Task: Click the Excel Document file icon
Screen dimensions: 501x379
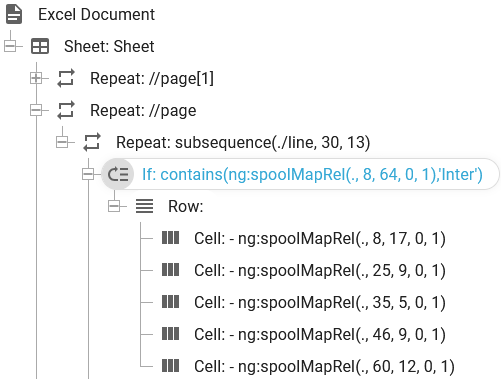Action: 14,15
